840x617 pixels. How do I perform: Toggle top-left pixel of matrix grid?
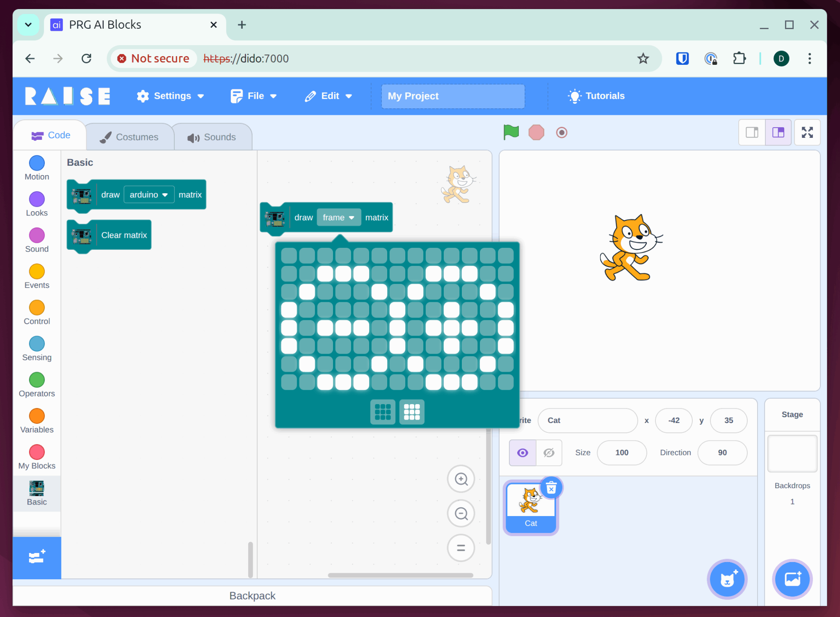click(x=289, y=256)
